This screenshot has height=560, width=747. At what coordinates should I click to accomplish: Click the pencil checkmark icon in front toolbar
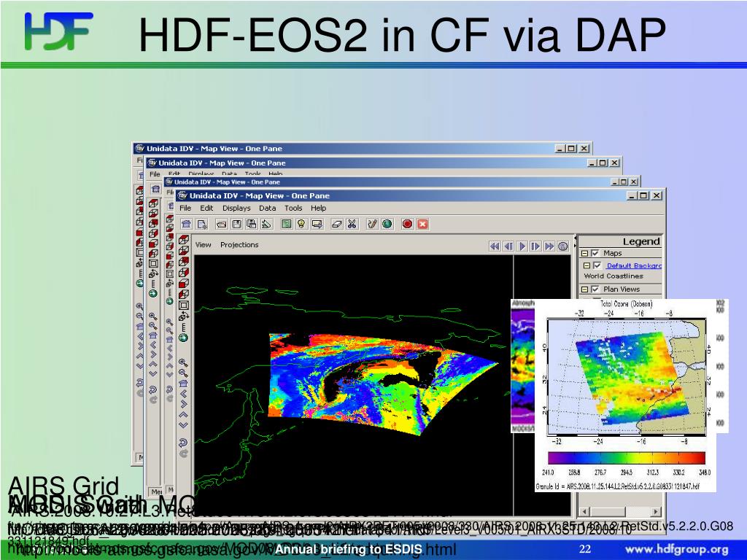372,224
